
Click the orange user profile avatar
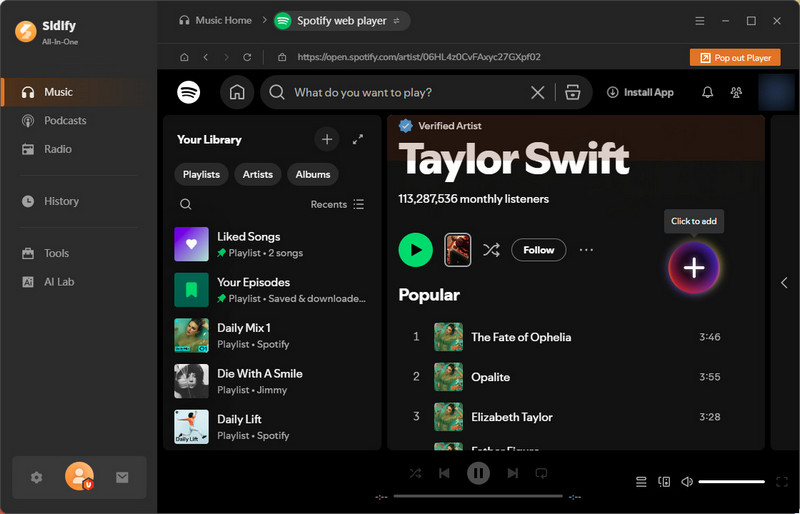pos(79,476)
